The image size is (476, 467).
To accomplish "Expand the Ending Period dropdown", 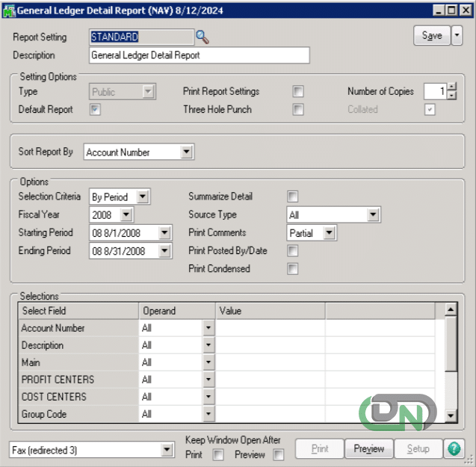I will point(164,251).
